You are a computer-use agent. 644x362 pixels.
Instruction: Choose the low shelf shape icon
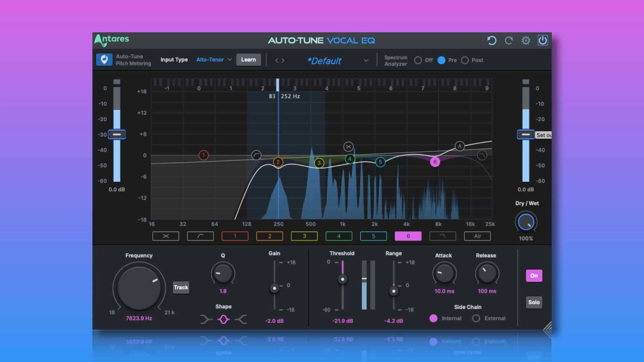point(206,319)
